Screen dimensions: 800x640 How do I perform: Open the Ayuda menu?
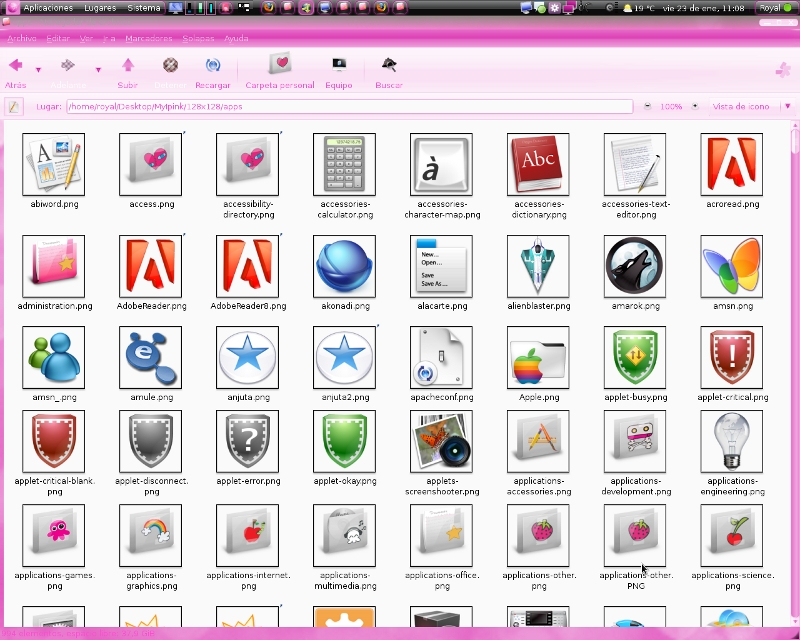[x=236, y=38]
